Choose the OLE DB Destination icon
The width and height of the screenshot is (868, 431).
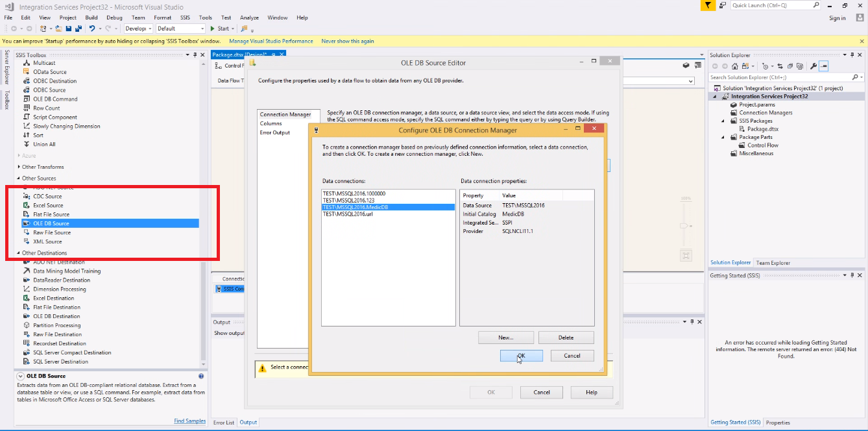pos(27,316)
